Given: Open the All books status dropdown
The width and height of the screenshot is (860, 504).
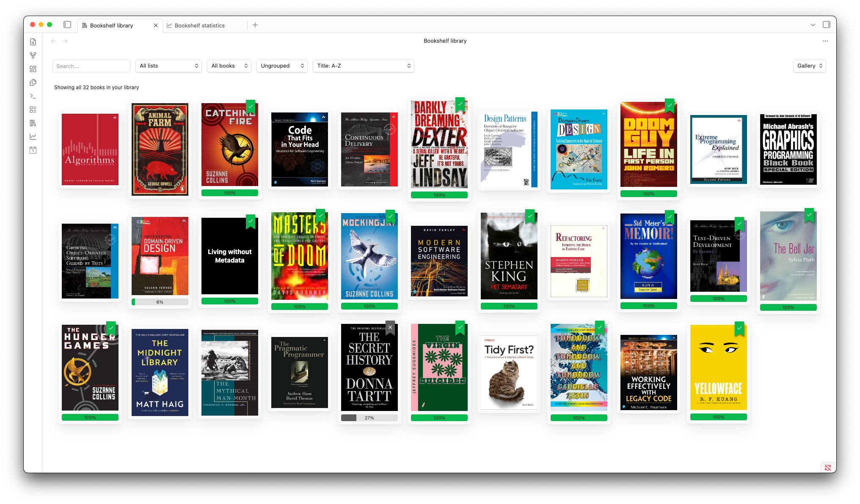Looking at the screenshot, I should click(229, 66).
